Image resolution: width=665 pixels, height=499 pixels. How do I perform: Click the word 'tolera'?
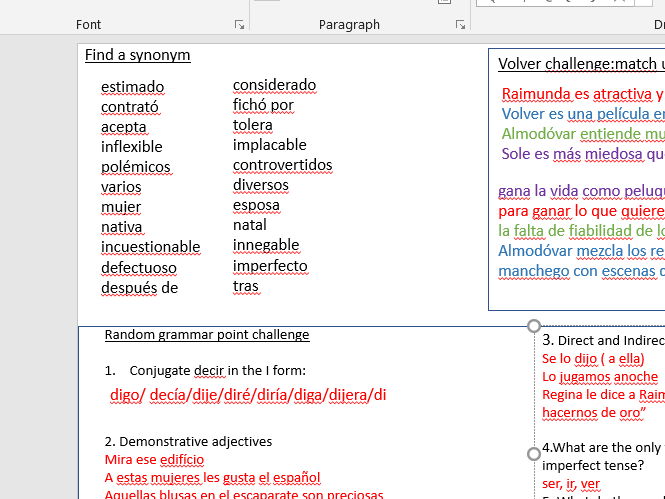coord(253,125)
